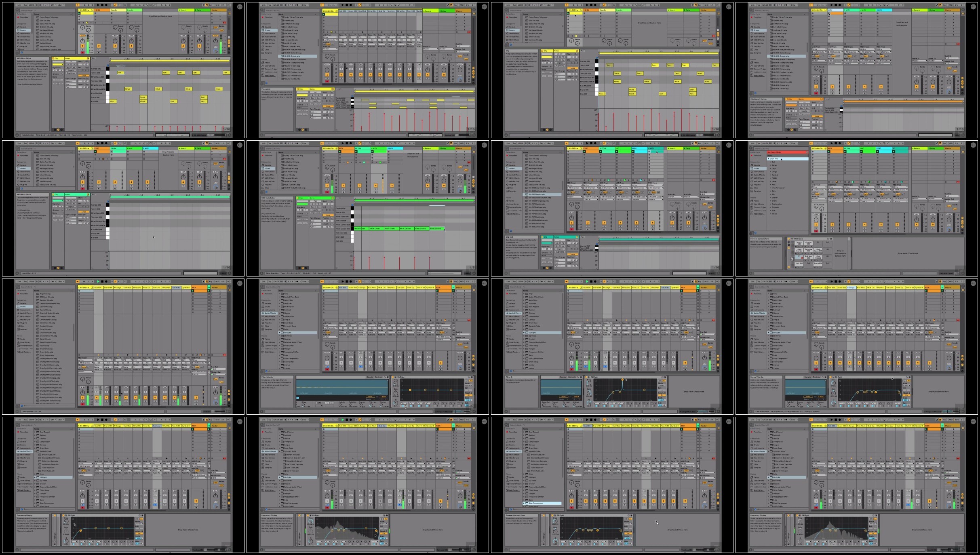980x555 pixels.
Task: Select the Samples category in the Hot-Swap Mode thumbnail
Action: 757,191
